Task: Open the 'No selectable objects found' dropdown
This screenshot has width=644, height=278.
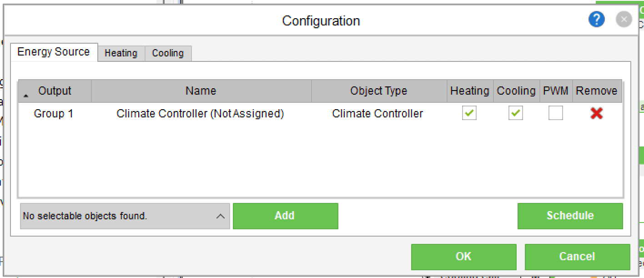Action: (125, 216)
